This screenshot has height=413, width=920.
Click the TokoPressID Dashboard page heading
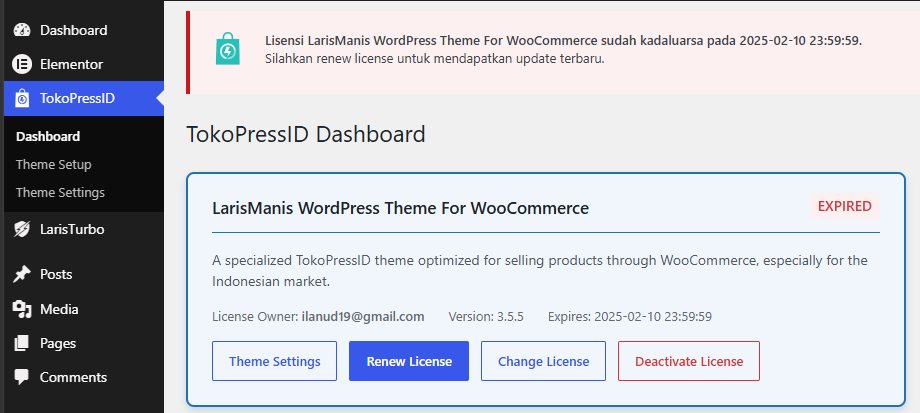[306, 134]
